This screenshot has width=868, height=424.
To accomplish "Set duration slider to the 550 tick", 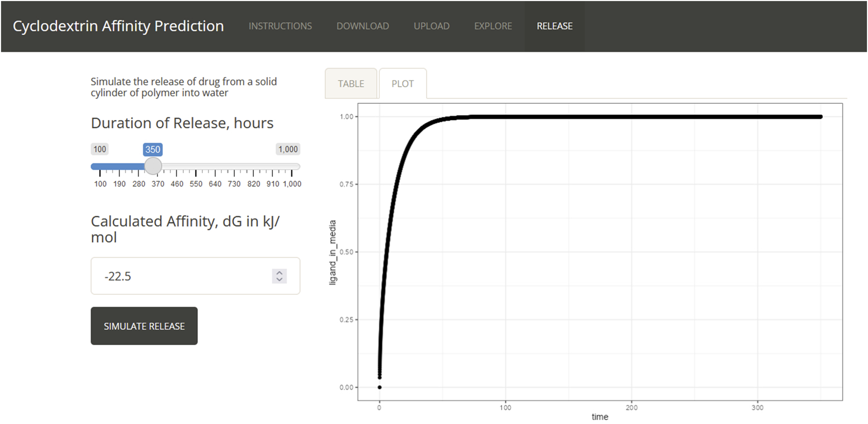I will 196,167.
